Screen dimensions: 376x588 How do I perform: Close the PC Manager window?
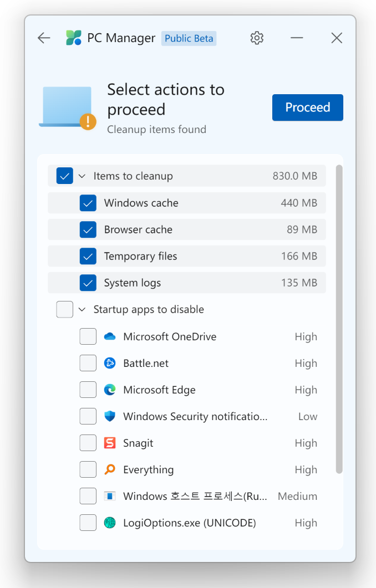pos(337,38)
